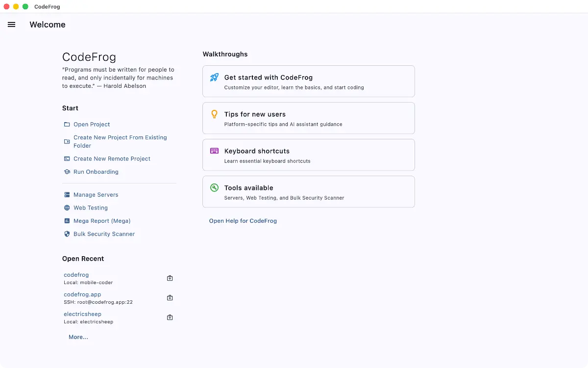Choose Create New Project From Existing Folder
Screen dimensions: 588x368
pyautogui.click(x=120, y=141)
